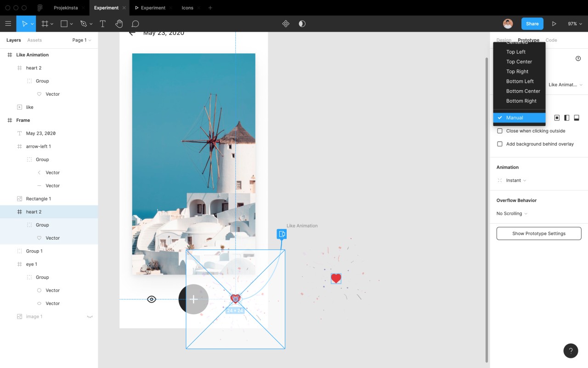Open the No Scrolling overflow dropdown
Image resolution: width=588 pixels, height=368 pixels.
tap(512, 213)
